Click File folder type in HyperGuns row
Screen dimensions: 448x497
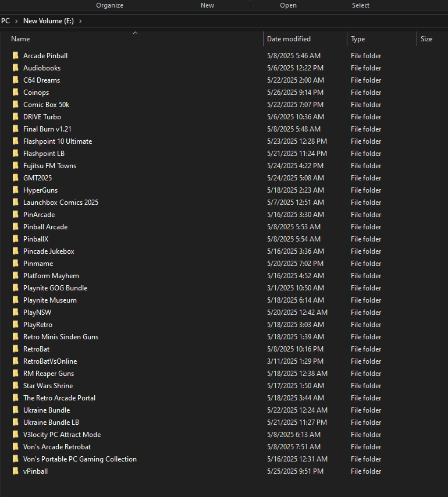[366, 190]
